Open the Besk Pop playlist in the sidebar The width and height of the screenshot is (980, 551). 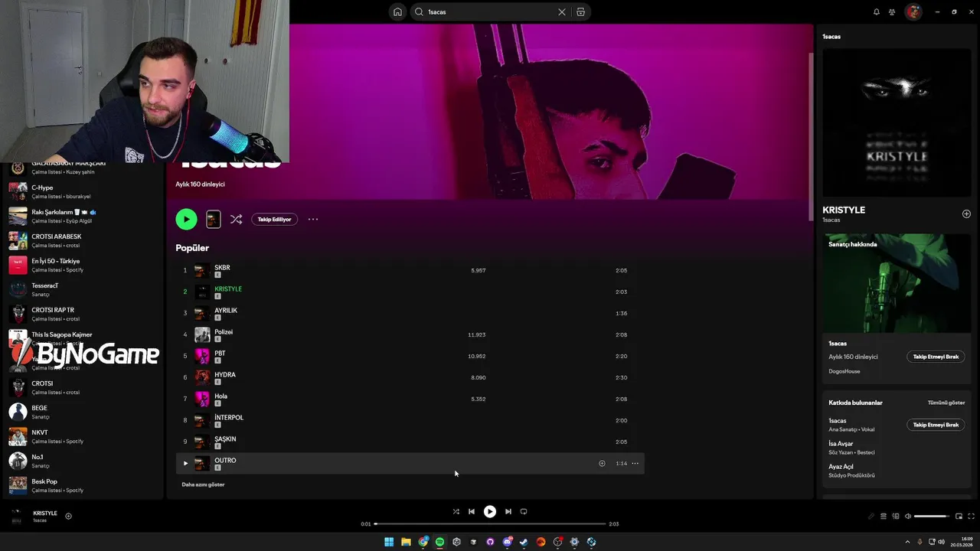pos(83,485)
